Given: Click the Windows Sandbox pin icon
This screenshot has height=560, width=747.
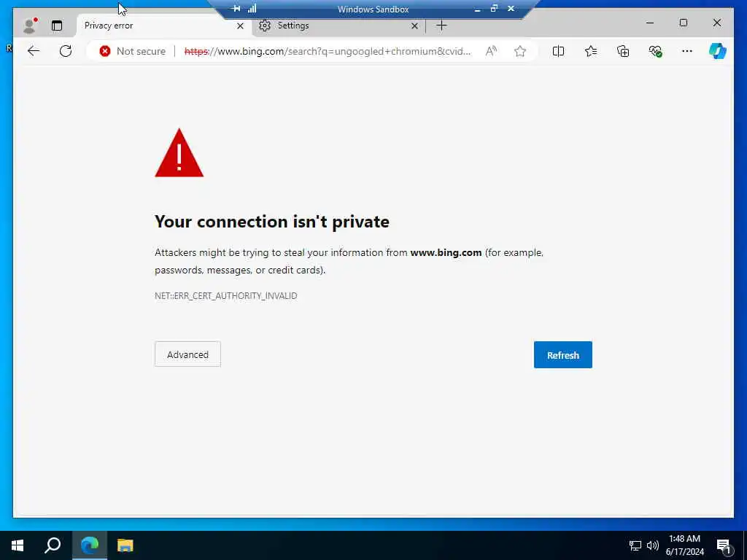Looking at the screenshot, I should point(236,9).
